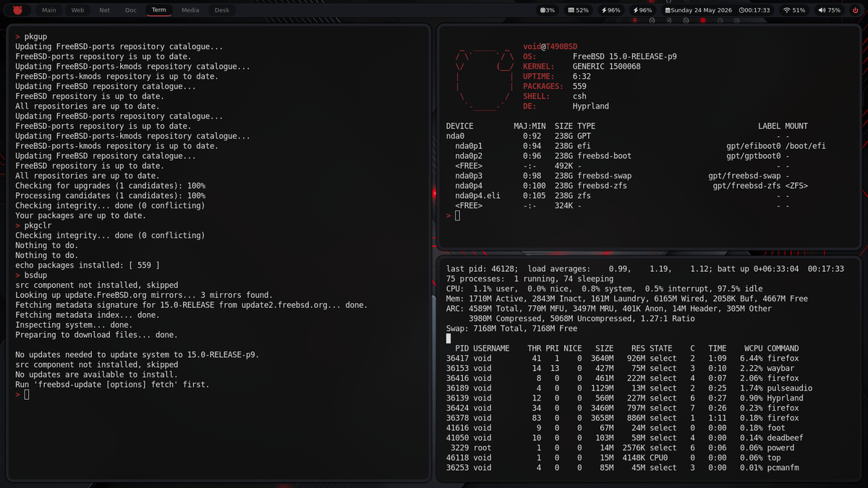This screenshot has height=488, width=868.
Task: Click the clock showing 00:17:33 in the bar
Action: click(755, 10)
